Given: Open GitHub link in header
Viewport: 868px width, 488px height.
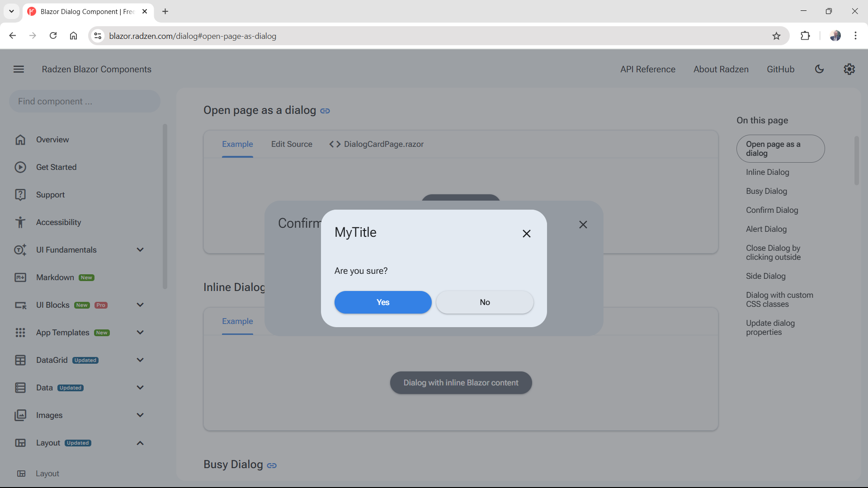Looking at the screenshot, I should coord(780,69).
